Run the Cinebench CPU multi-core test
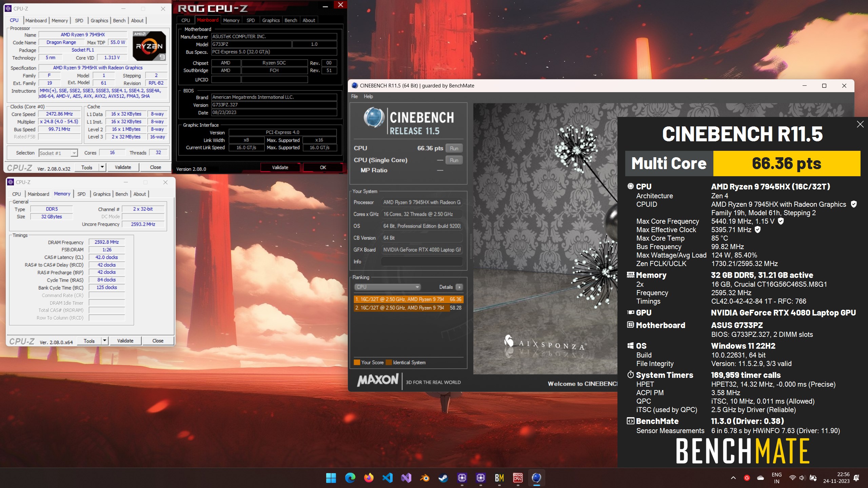The width and height of the screenshot is (868, 488). (x=454, y=148)
